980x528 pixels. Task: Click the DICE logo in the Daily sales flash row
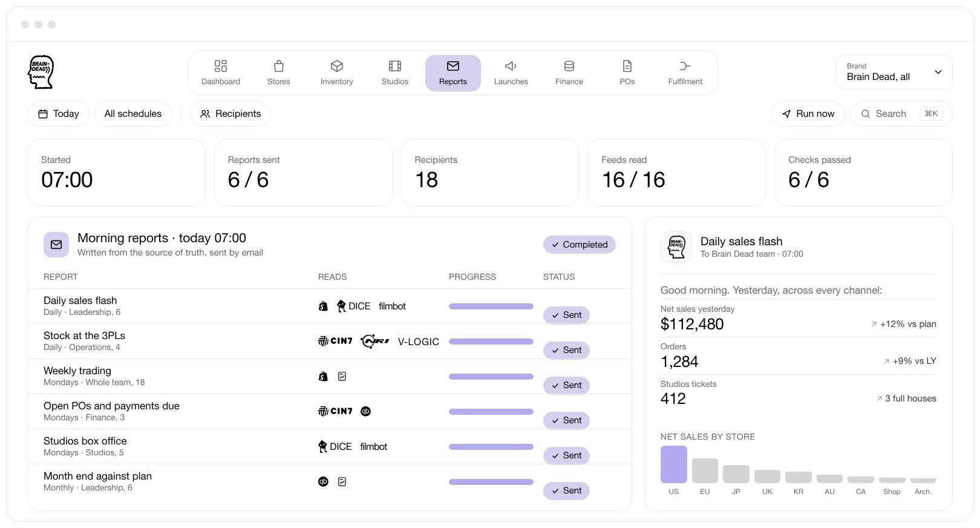(x=353, y=306)
